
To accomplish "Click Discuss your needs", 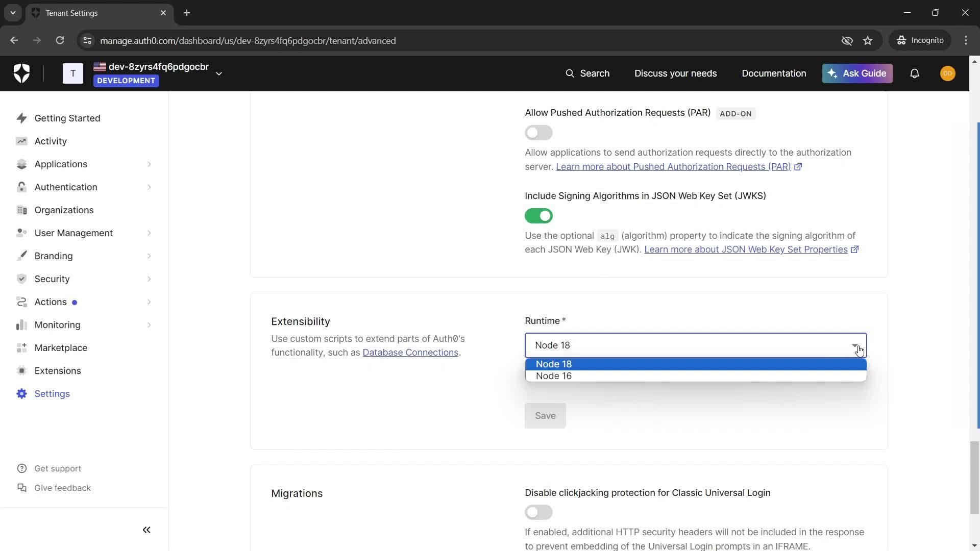I will [x=675, y=73].
